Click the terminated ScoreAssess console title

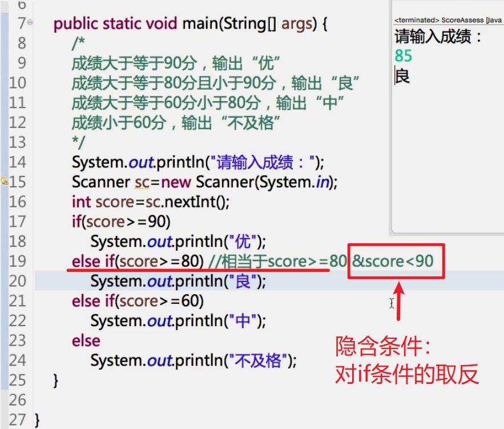pos(448,20)
